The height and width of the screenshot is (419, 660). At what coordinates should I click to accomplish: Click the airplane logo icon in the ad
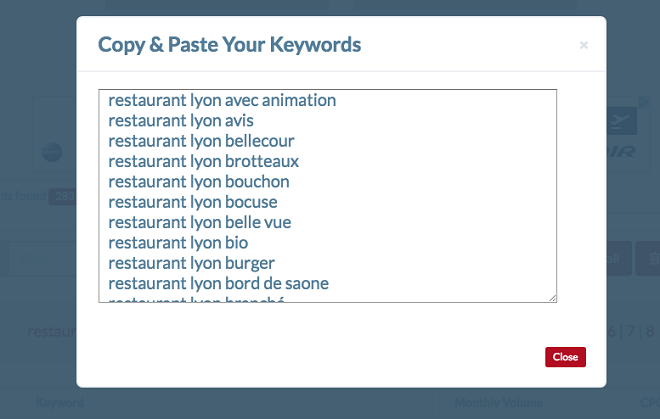click(622, 121)
